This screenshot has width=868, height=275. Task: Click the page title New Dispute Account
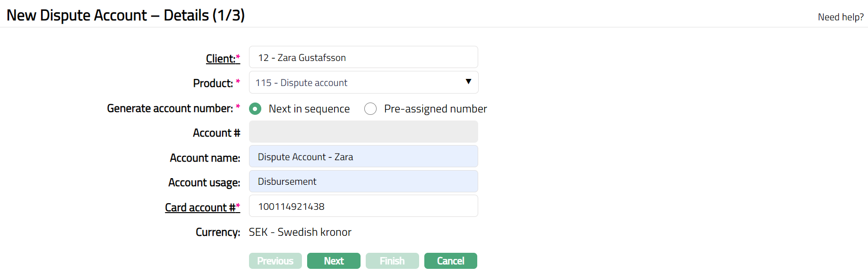click(125, 16)
